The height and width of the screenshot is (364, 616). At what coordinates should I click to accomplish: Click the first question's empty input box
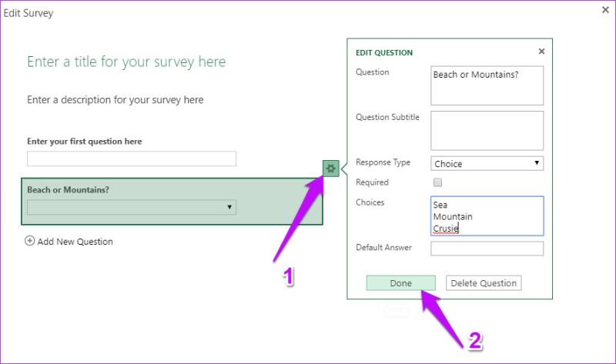click(132, 159)
